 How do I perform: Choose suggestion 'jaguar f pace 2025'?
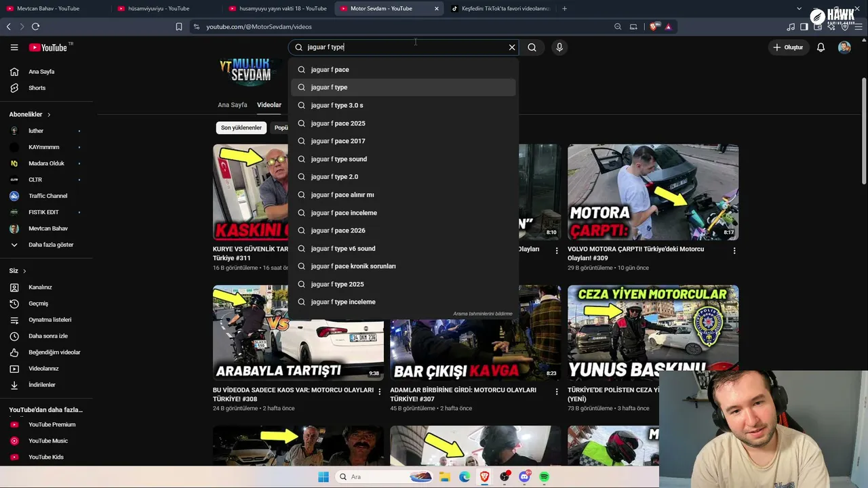tap(403, 123)
